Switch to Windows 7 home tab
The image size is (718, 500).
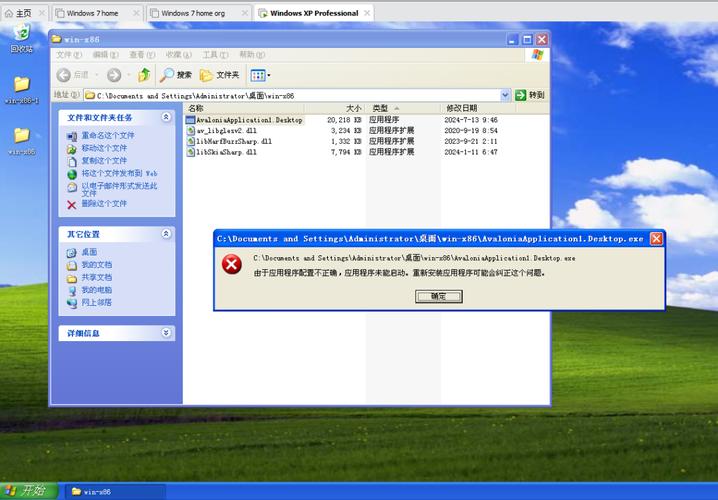coord(92,13)
